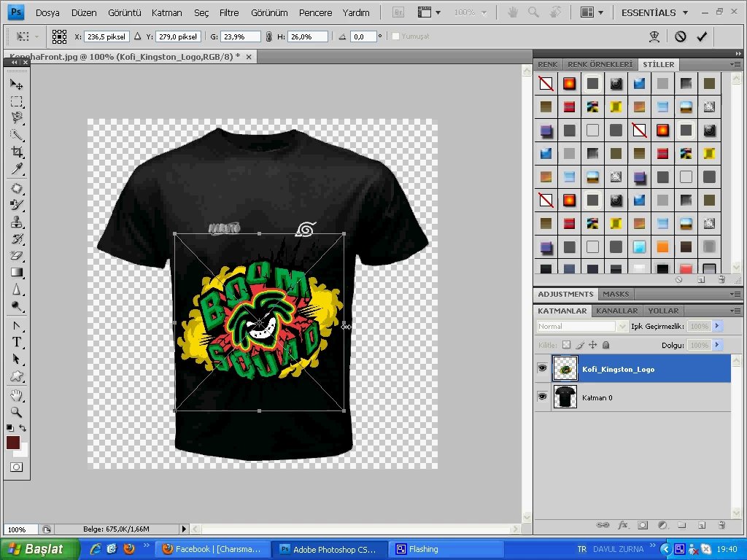
Task: Select the Lasso tool
Action: coord(17,117)
